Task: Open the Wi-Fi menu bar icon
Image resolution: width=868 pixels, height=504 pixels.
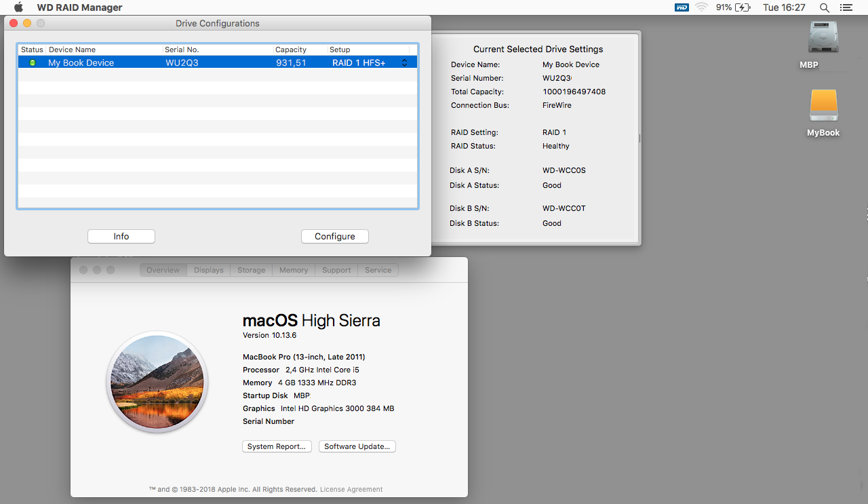Action: (701, 7)
